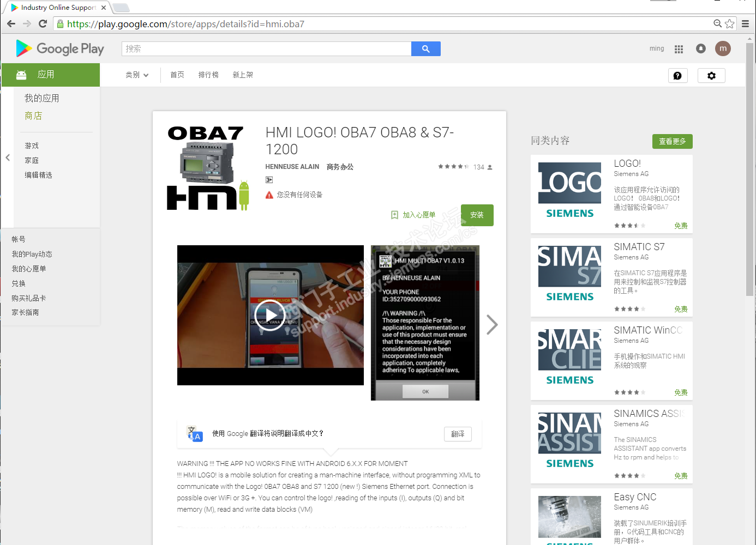The width and height of the screenshot is (756, 545).
Task: Click the browser forward arrow
Action: [27, 23]
